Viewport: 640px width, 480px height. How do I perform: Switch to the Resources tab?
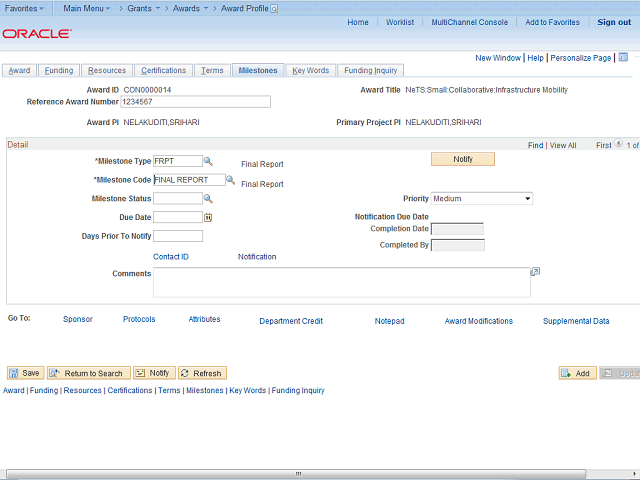107,70
